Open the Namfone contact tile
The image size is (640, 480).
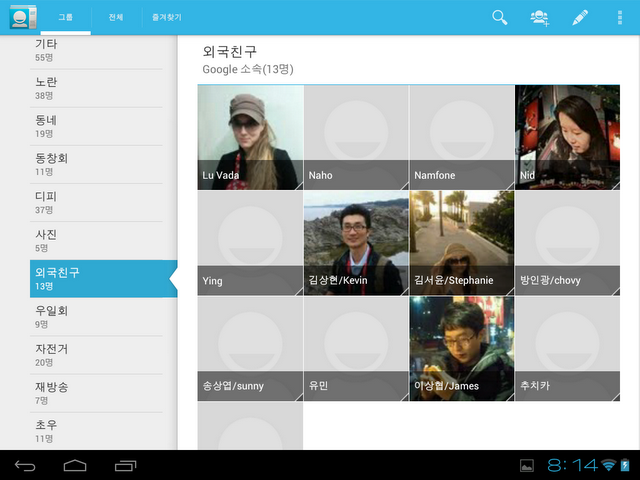[x=462, y=138]
